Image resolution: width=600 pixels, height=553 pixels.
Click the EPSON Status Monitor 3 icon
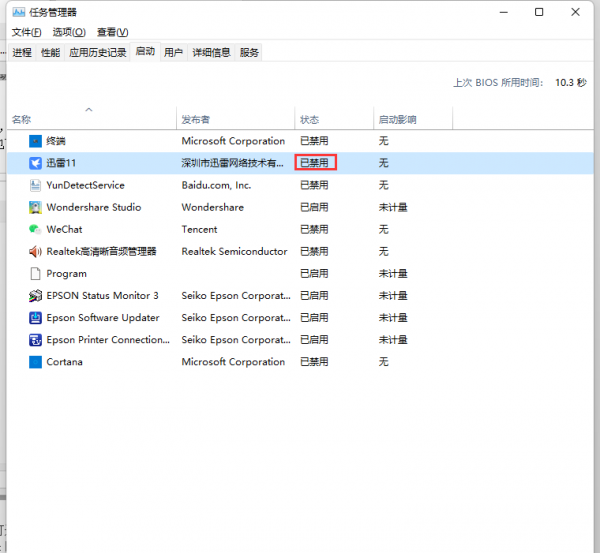tap(35, 296)
